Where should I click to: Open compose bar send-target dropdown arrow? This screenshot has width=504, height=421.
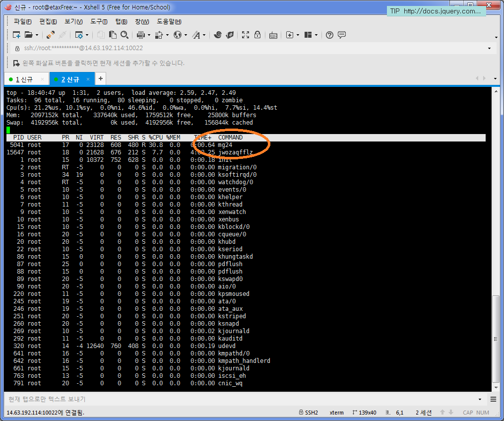[x=480, y=399]
